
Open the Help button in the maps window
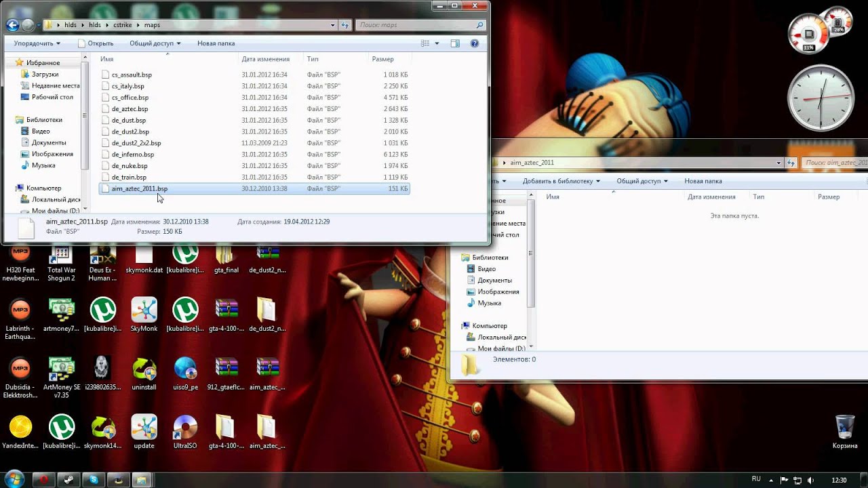[x=475, y=43]
